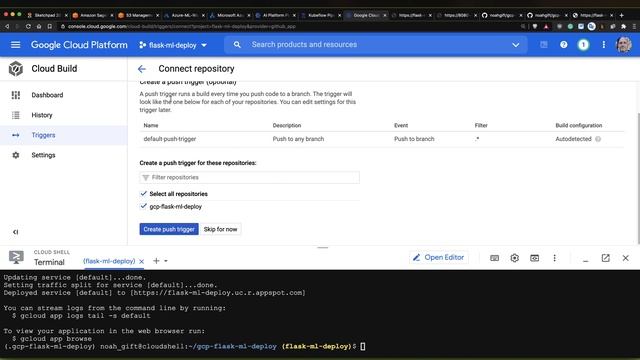Click the Filter repositories input
Screen dimensions: 640x360
tap(249, 177)
